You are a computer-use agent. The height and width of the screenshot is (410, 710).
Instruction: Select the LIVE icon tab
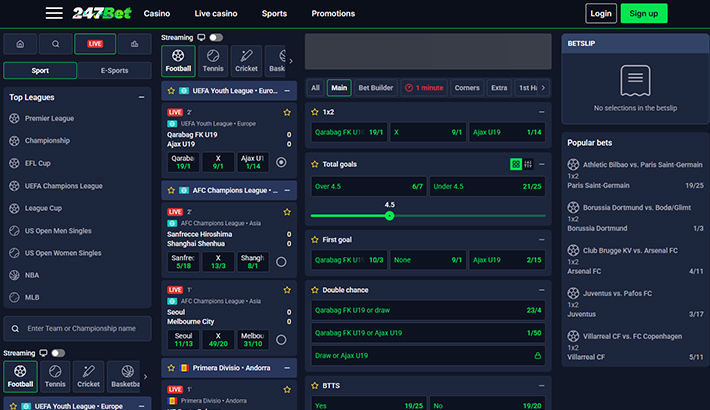pyautogui.click(x=95, y=44)
